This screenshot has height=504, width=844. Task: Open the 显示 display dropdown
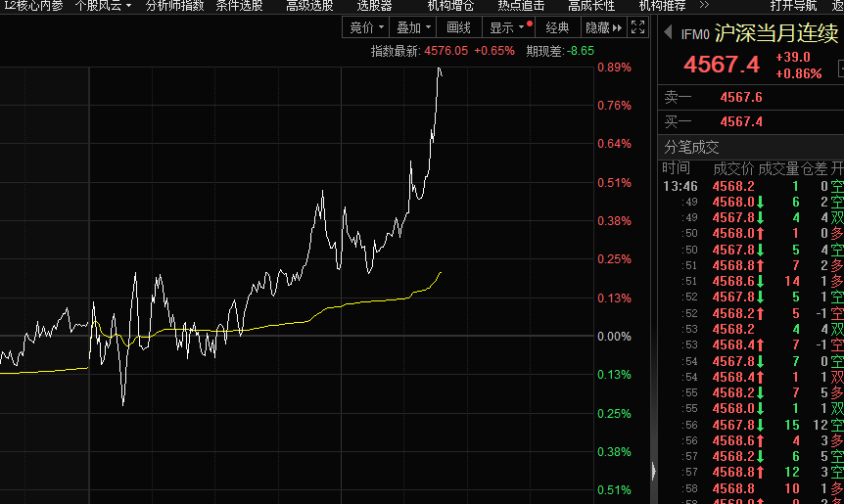pyautogui.click(x=508, y=27)
